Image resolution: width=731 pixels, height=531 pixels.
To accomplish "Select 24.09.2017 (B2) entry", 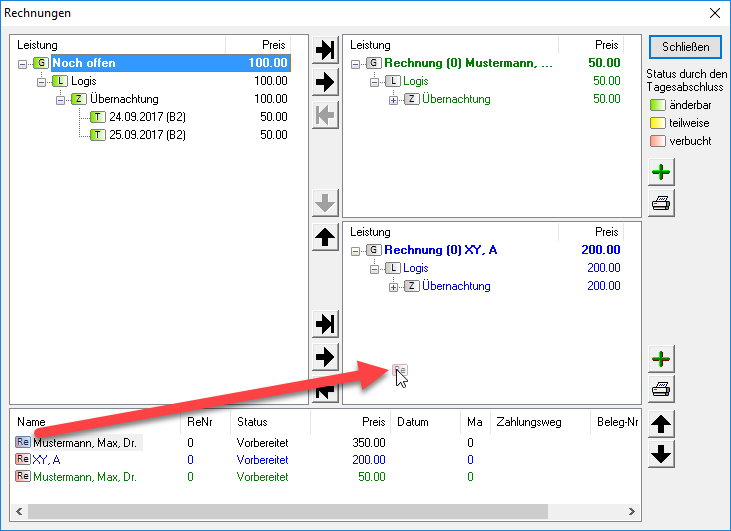I will [147, 117].
